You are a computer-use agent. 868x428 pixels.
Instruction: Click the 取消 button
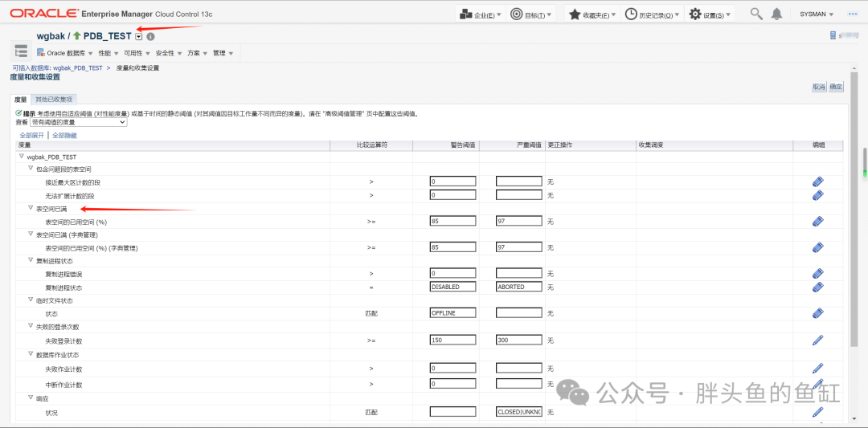coord(819,87)
